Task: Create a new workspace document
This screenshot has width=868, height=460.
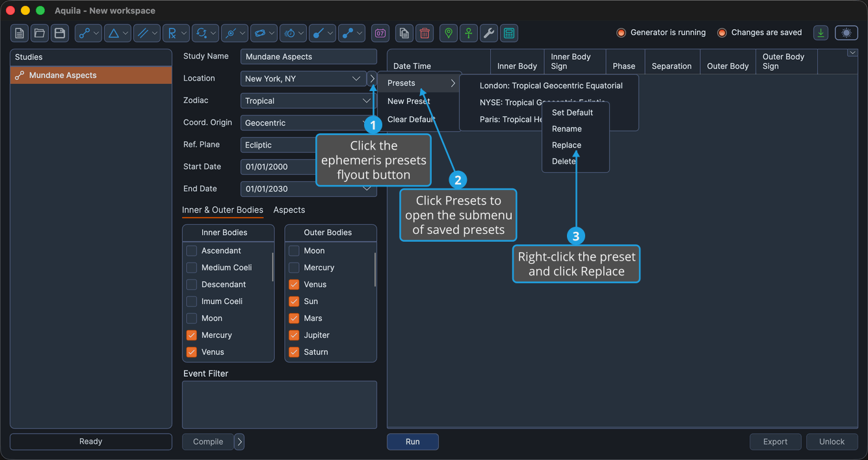Action: pyautogui.click(x=20, y=33)
